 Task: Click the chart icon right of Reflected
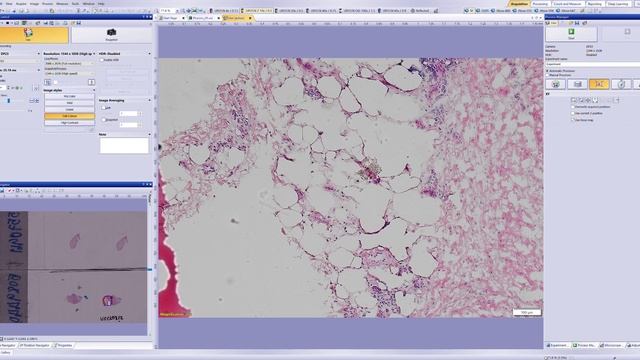tap(436, 11)
